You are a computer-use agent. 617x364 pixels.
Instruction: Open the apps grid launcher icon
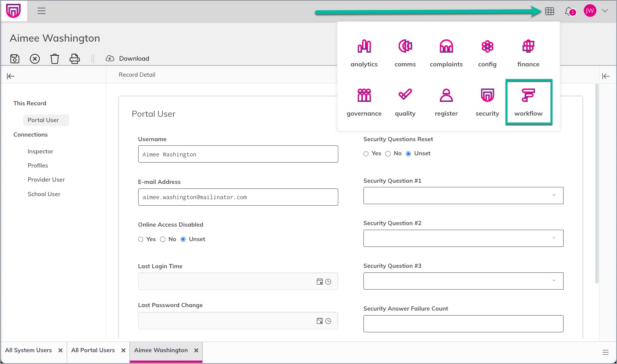(549, 11)
